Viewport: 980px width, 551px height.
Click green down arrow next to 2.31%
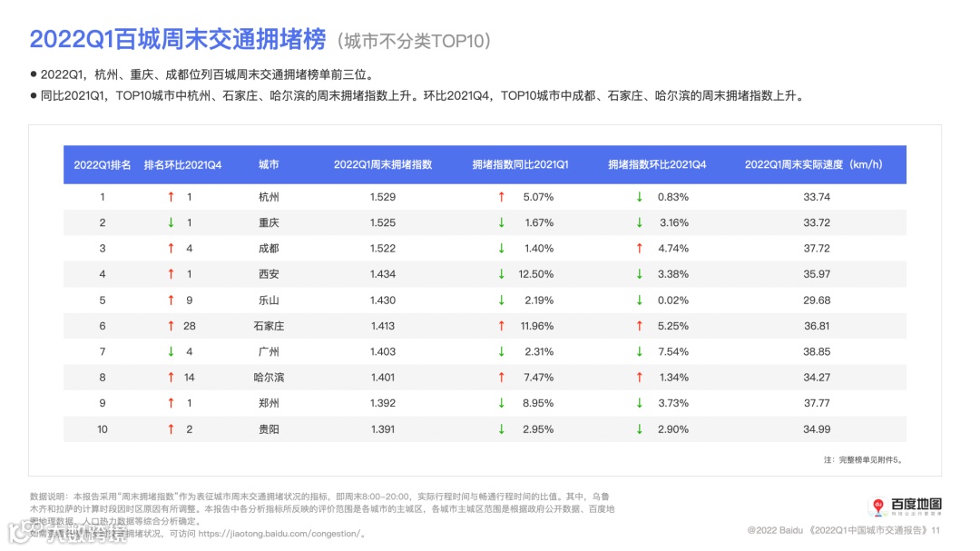coord(501,351)
